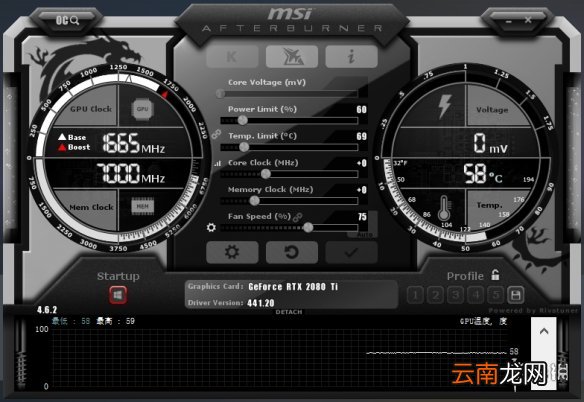Select profile slot 5
Viewport: 584px width, 402px height.
(x=496, y=295)
